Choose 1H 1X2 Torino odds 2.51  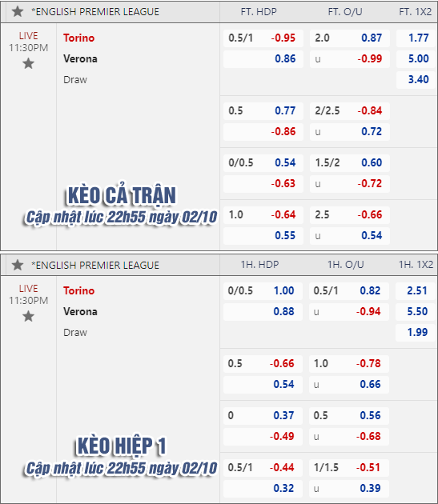416,291
